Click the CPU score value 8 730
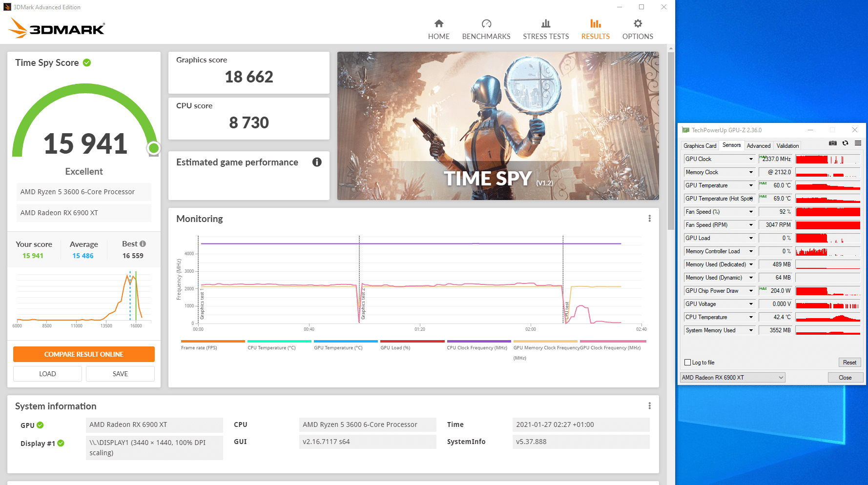The height and width of the screenshot is (485, 868). [x=249, y=123]
